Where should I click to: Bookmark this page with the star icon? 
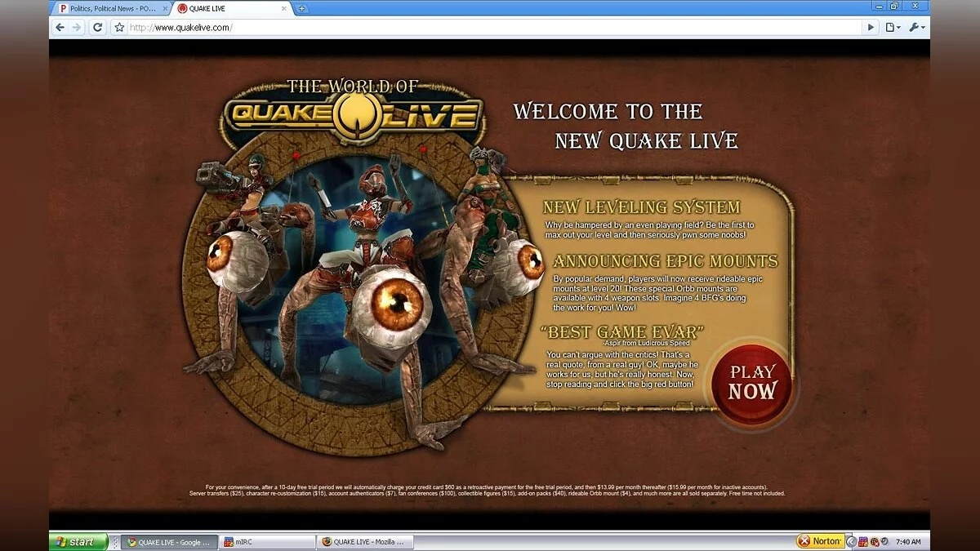119,27
